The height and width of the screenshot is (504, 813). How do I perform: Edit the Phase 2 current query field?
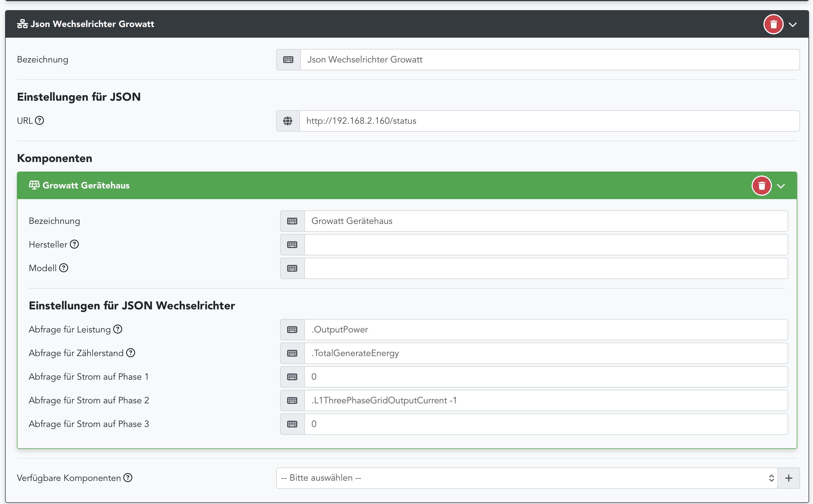546,400
